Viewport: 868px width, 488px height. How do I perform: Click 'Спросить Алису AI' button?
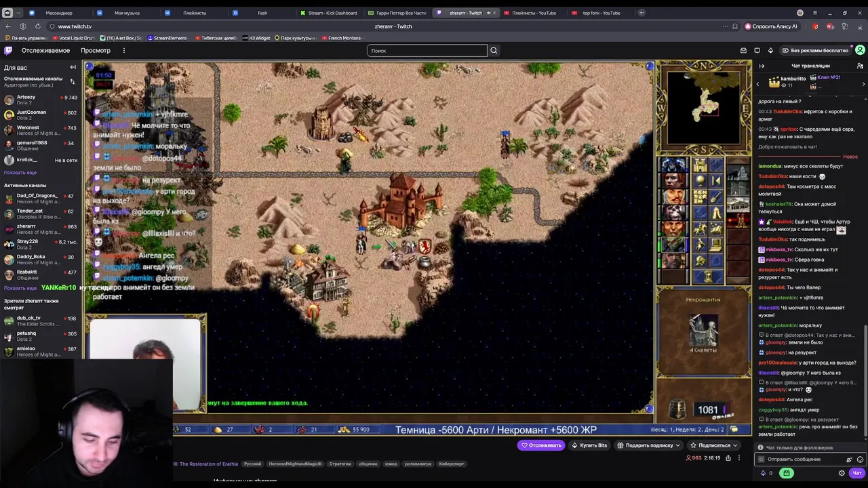(771, 26)
